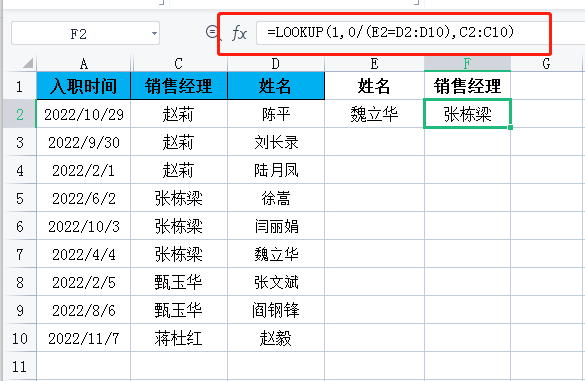
Task: Click lookup value 魏立华 in cell E2
Action: pyautogui.click(x=374, y=114)
